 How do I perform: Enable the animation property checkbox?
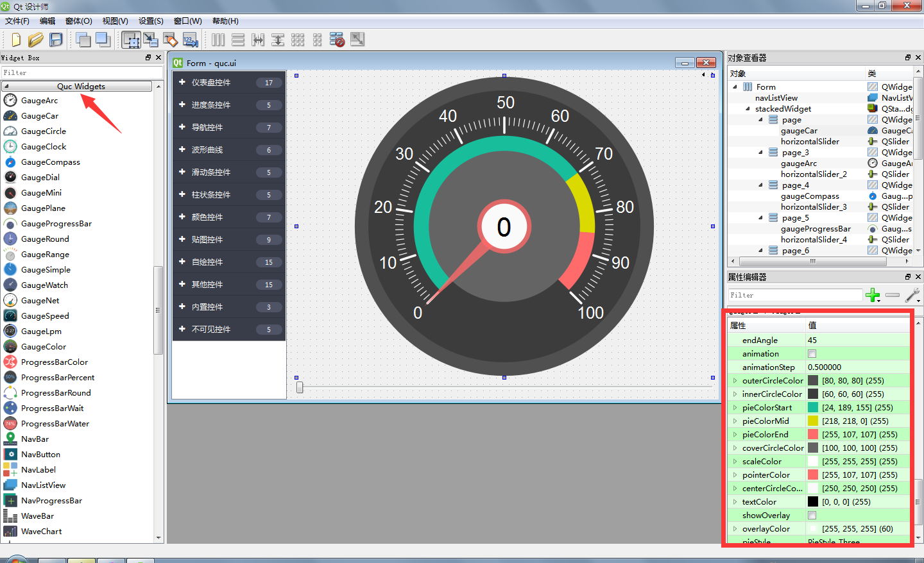pos(812,354)
